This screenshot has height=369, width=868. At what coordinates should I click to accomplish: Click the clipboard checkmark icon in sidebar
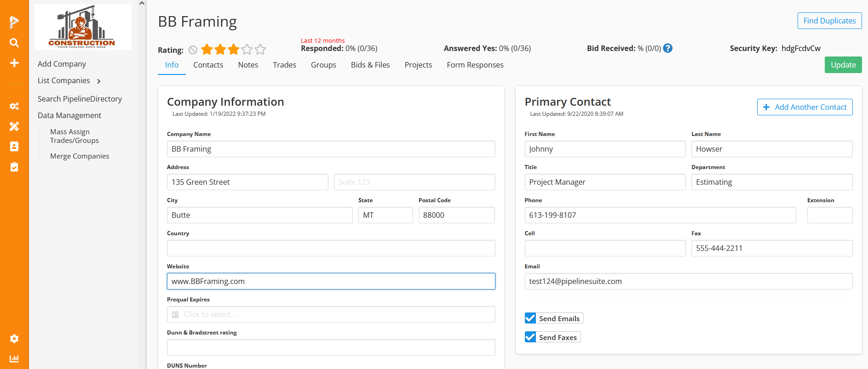click(14, 167)
